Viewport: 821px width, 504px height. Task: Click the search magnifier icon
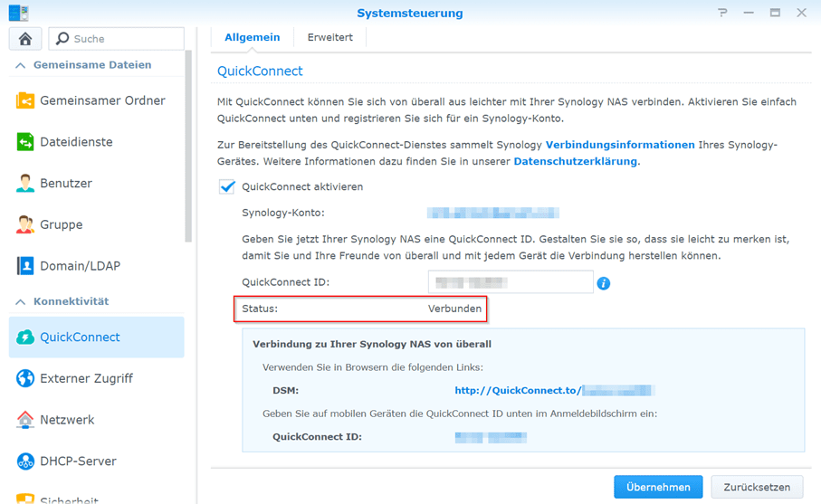(62, 38)
